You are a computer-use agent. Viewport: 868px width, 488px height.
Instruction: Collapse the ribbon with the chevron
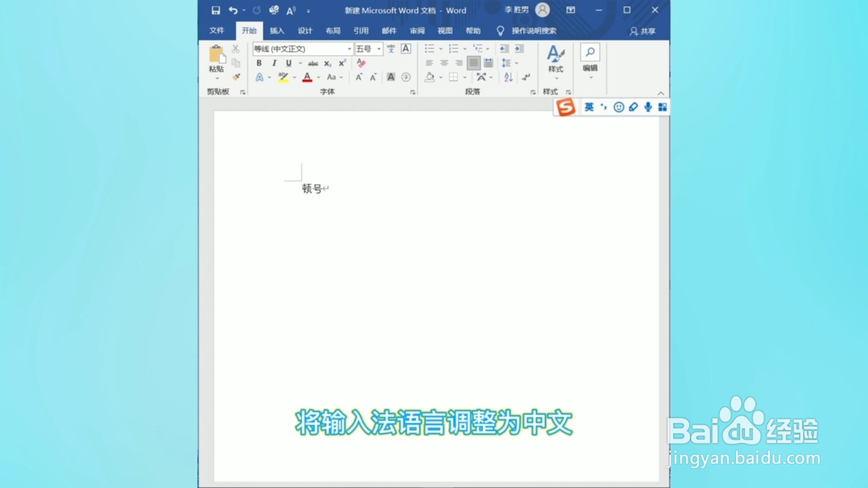[x=661, y=93]
